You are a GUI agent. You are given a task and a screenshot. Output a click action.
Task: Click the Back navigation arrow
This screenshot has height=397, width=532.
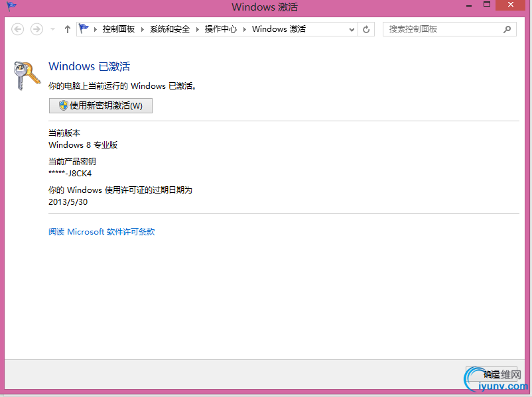click(18, 29)
